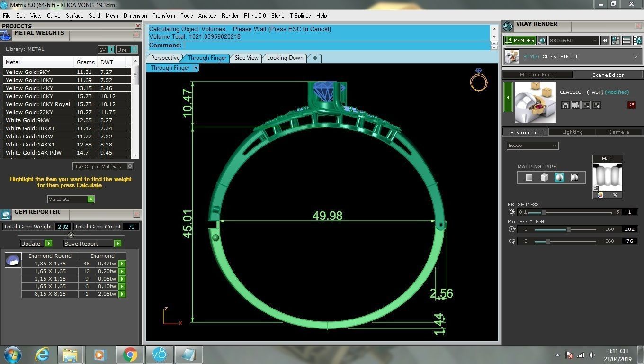Viewport: 644px width, 364px height.
Task: Open Google Chrome from the taskbar
Action: [130, 355]
